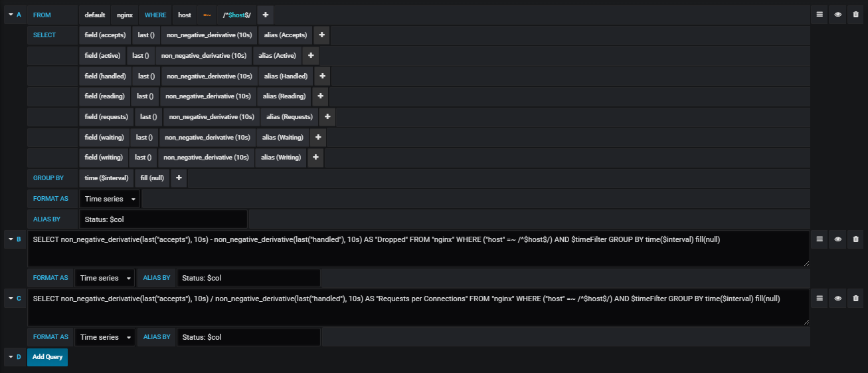
Task: Select the default retention policy segment
Action: pyautogui.click(x=95, y=15)
